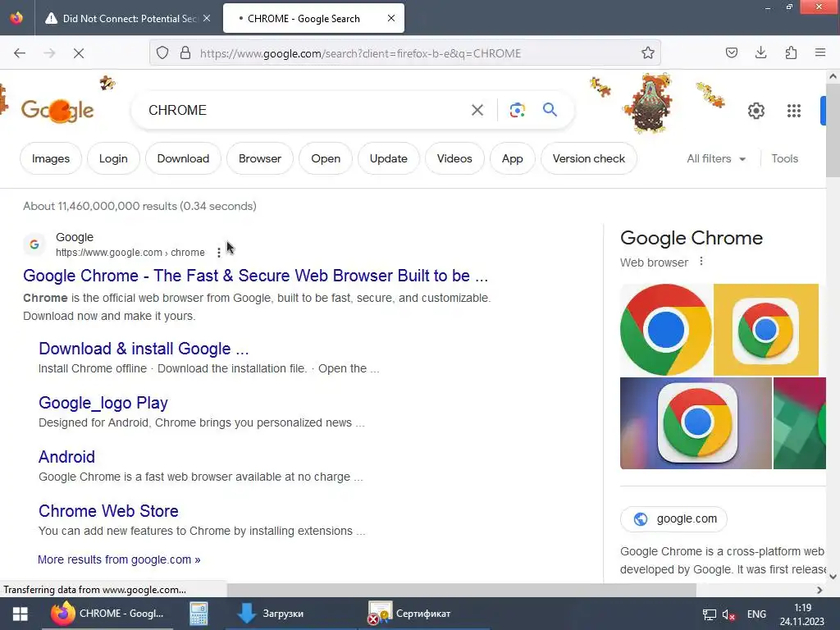Open Download & install Google link

(x=144, y=348)
